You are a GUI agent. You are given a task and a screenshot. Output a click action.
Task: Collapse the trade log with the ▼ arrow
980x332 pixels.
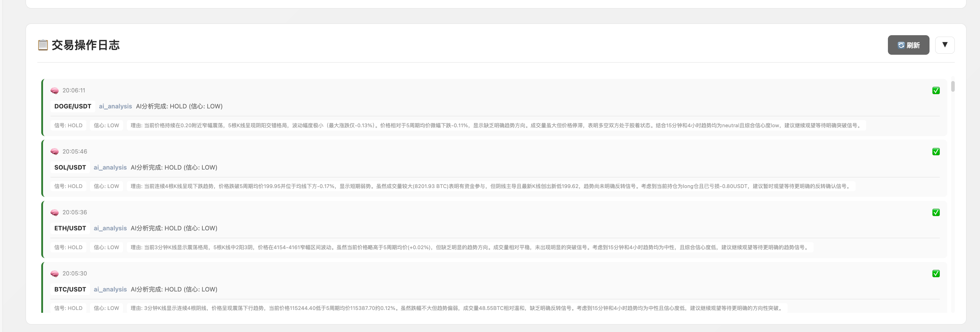[945, 45]
